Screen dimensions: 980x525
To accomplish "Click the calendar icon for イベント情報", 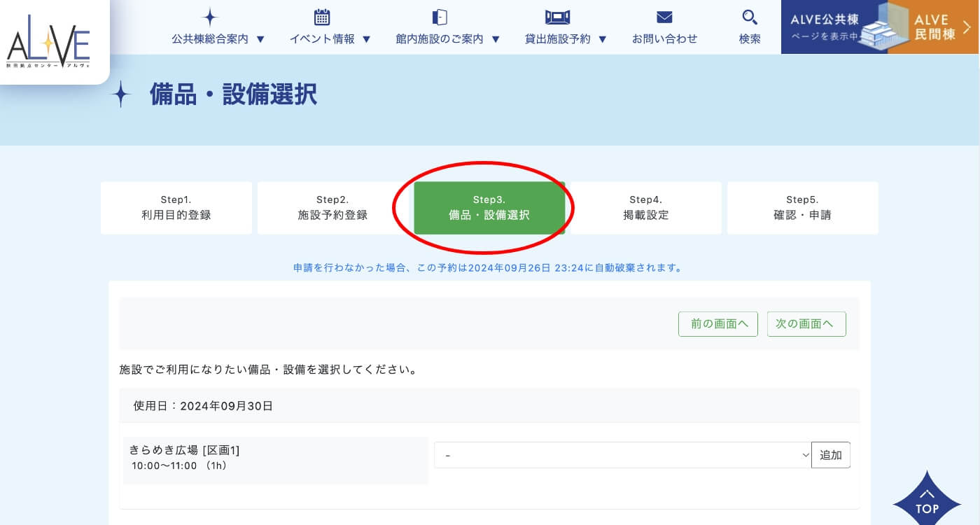I will 322,17.
